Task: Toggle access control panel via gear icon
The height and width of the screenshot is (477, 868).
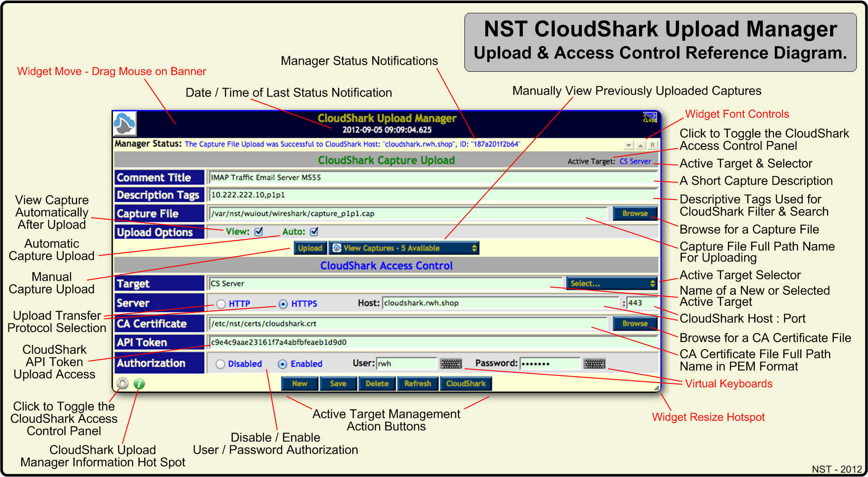Action: coord(122,383)
